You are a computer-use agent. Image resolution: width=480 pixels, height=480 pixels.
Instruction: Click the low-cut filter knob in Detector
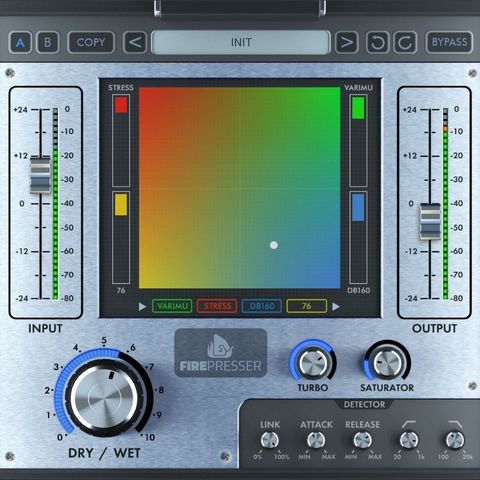[409, 440]
